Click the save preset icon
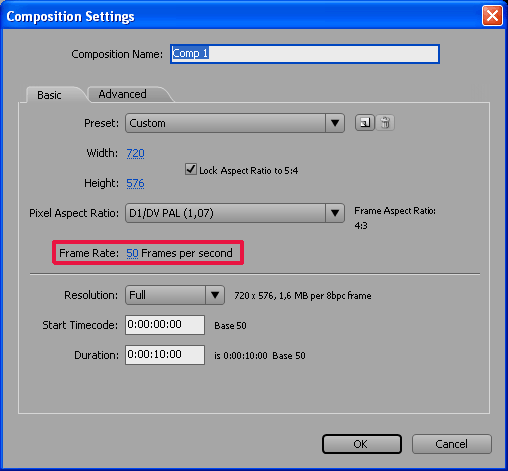This screenshot has width=508, height=471. (x=365, y=123)
